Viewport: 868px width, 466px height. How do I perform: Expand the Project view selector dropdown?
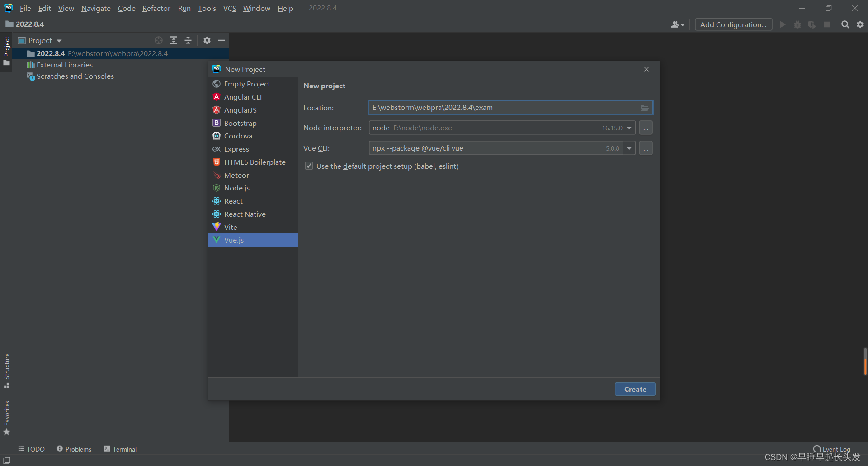[58, 40]
